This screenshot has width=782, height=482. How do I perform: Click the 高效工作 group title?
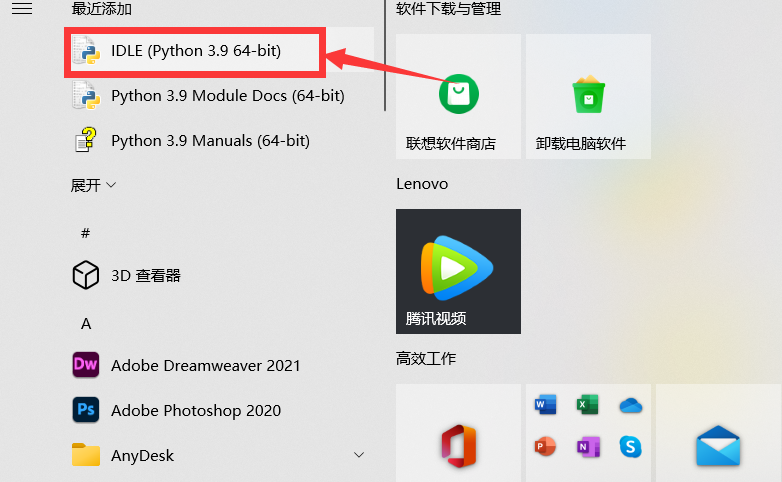pyautogui.click(x=426, y=358)
